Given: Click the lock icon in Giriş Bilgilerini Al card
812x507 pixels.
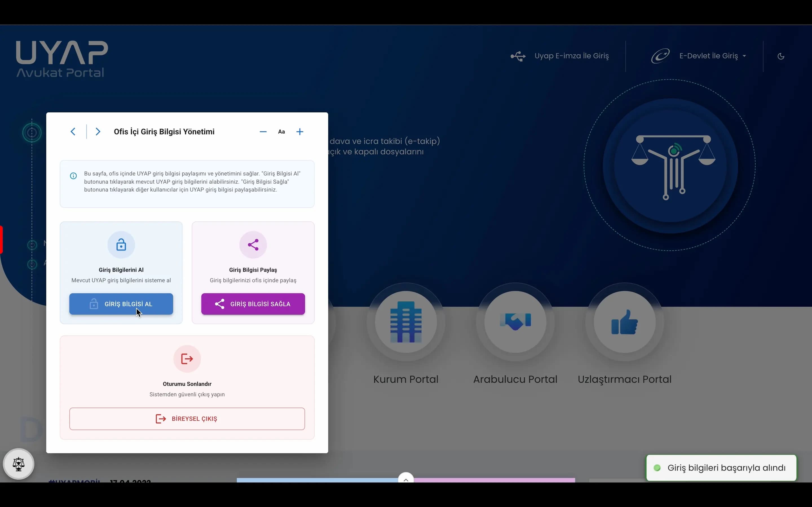Looking at the screenshot, I should click(x=121, y=245).
